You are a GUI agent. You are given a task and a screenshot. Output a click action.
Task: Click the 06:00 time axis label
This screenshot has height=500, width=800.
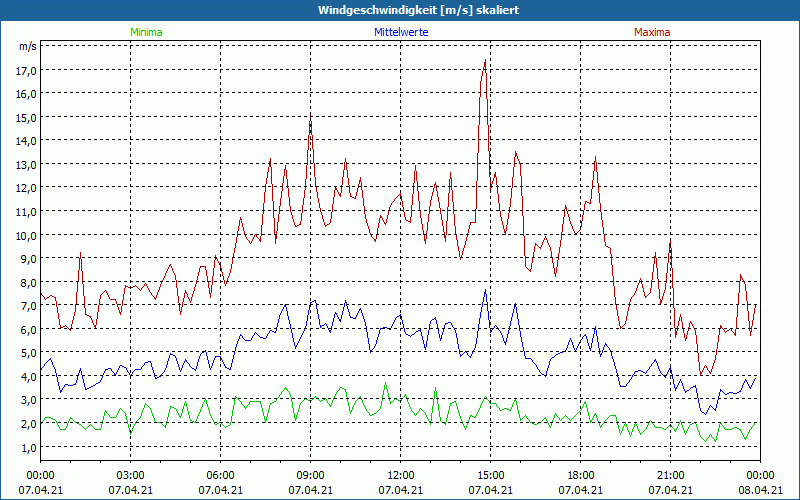(x=220, y=476)
